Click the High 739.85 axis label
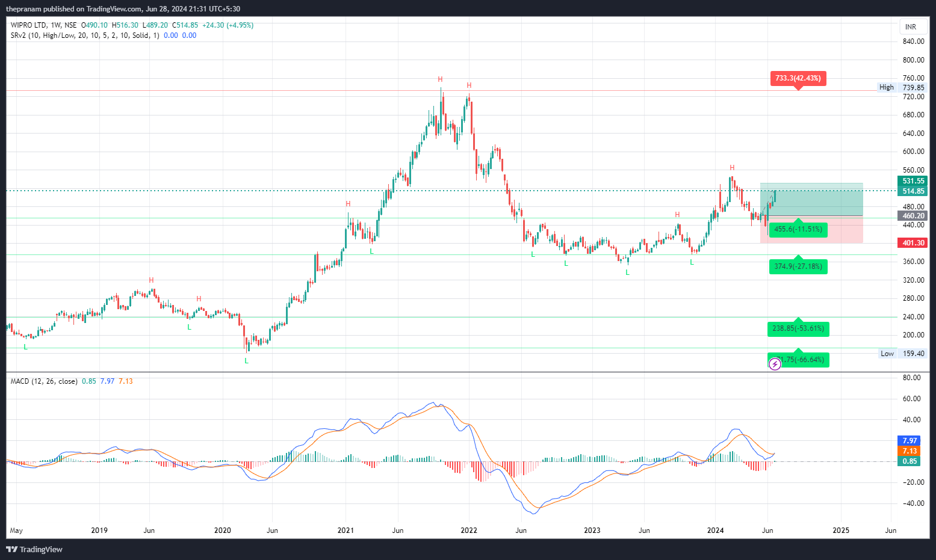The width and height of the screenshot is (936, 560). click(902, 87)
